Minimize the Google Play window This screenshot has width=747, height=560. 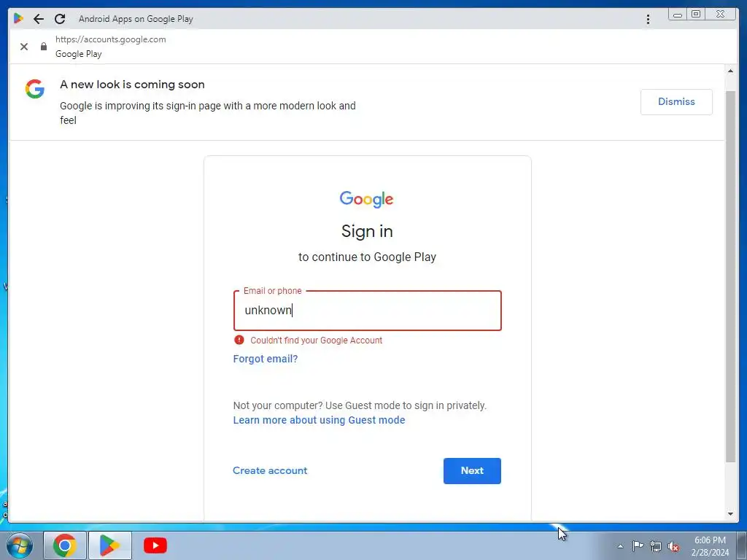pyautogui.click(x=678, y=15)
